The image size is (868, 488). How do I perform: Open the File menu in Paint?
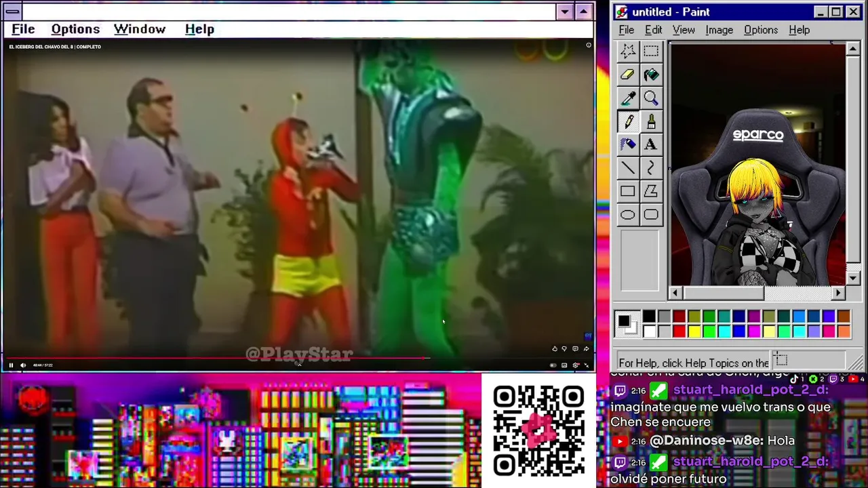point(627,30)
